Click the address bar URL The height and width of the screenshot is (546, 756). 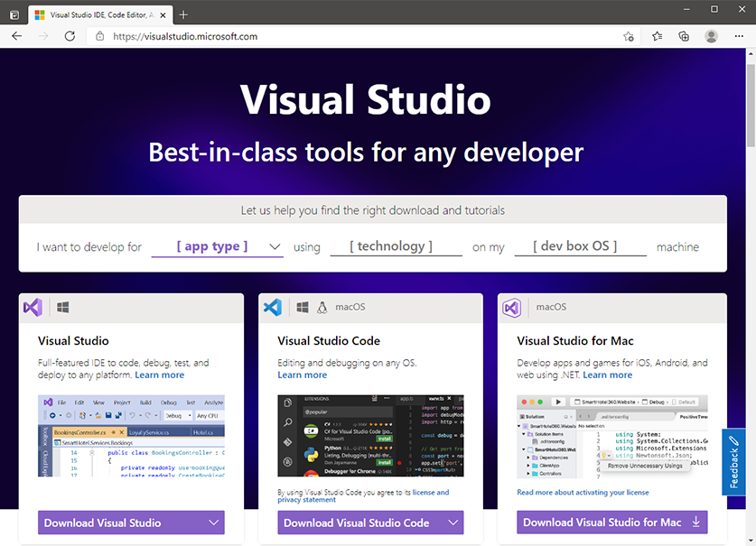[185, 36]
